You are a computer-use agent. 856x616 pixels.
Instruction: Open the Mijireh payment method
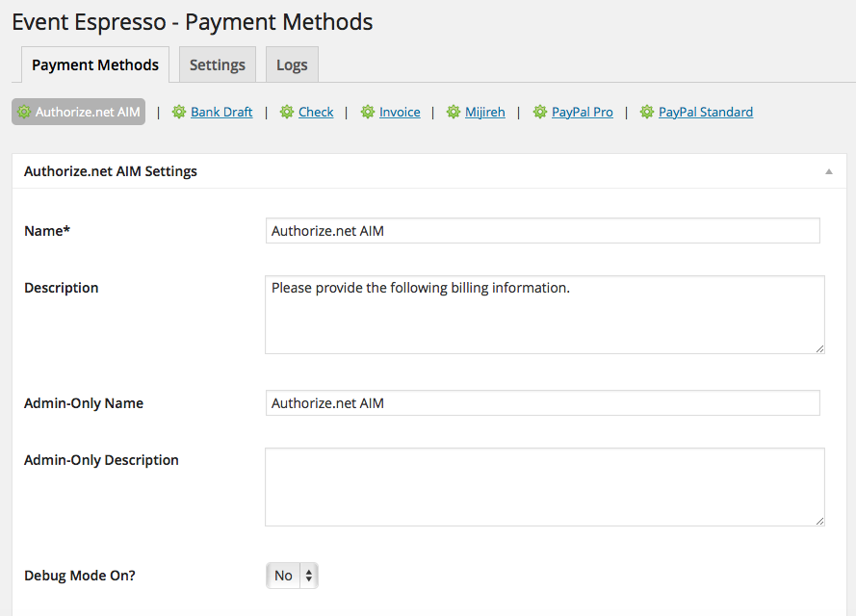point(484,112)
